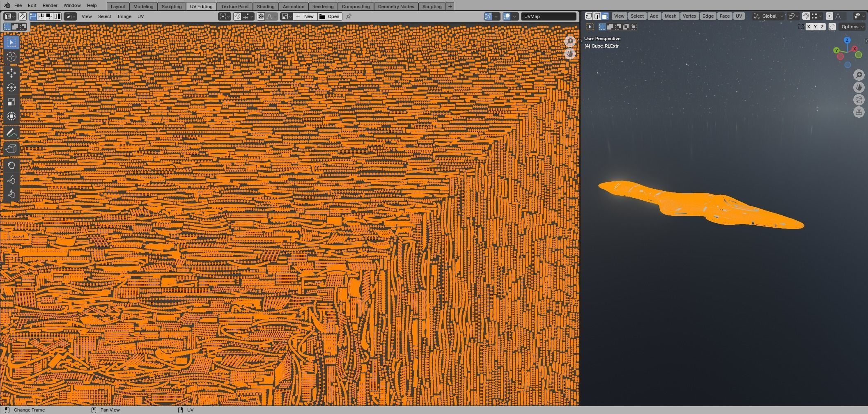Screen dimensions: 868x414
Task: Toggle X axis mirror
Action: [x=808, y=27]
